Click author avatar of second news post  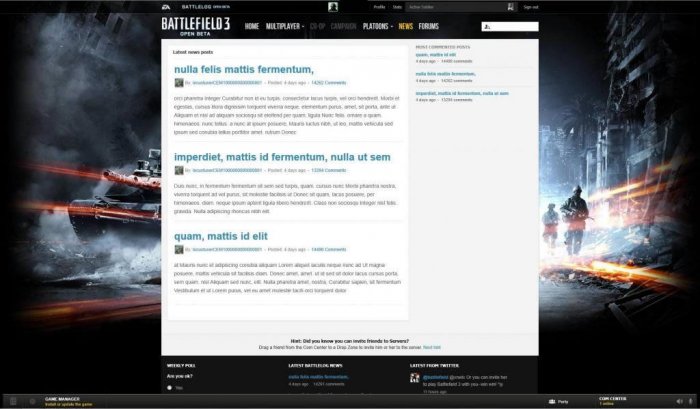[179, 170]
